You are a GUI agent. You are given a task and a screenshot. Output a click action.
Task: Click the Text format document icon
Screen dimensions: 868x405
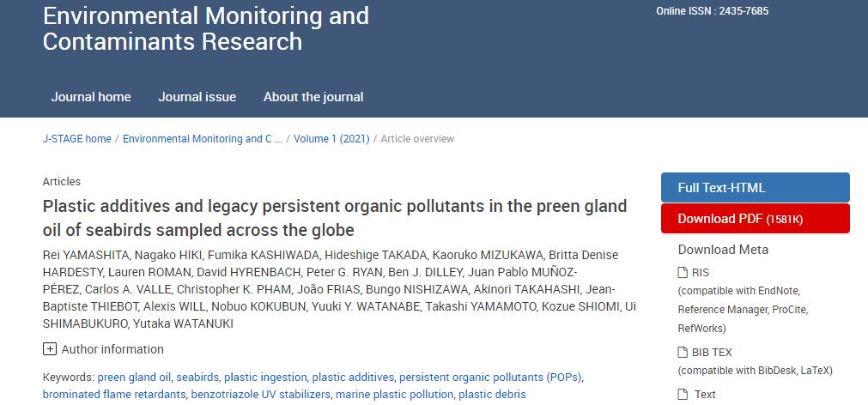point(683,395)
